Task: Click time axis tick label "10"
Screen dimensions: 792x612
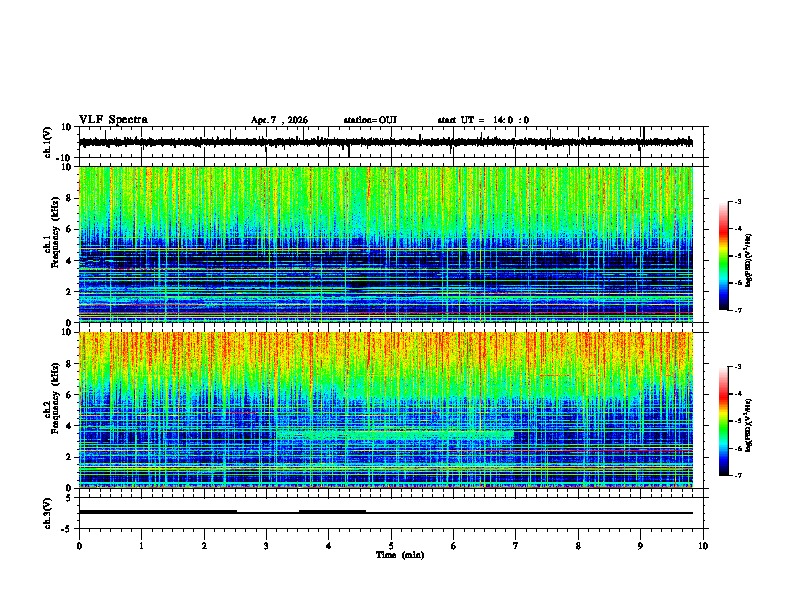Action: (x=703, y=546)
